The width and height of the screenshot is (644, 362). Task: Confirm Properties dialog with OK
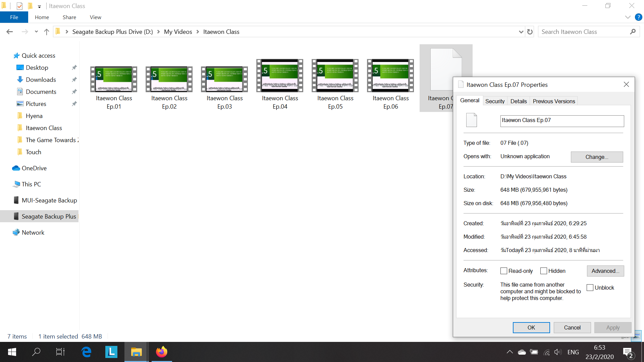click(x=531, y=327)
